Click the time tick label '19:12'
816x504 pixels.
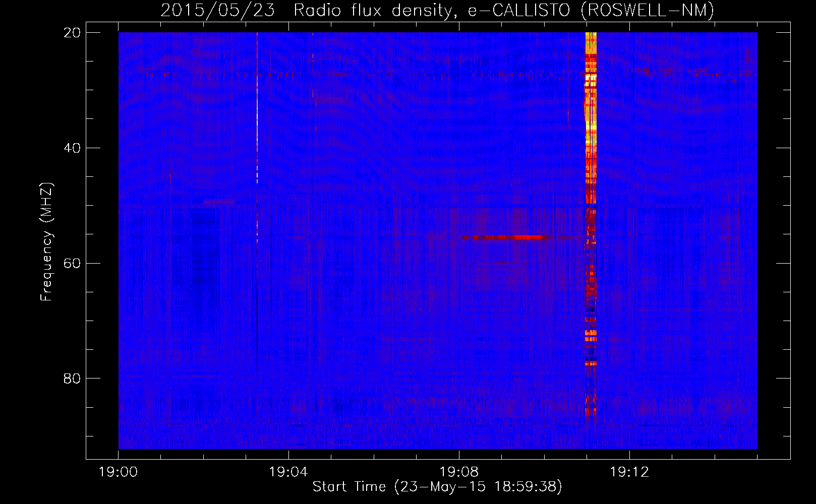tap(629, 472)
